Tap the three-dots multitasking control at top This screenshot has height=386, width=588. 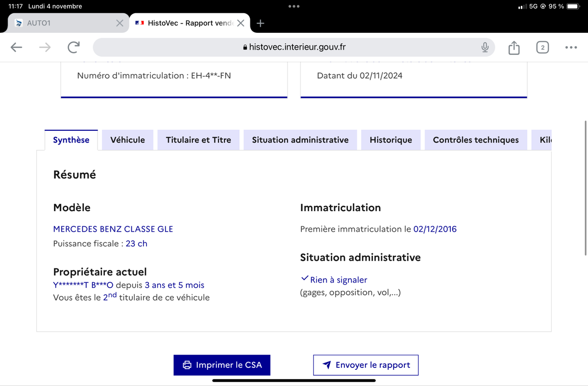point(294,6)
